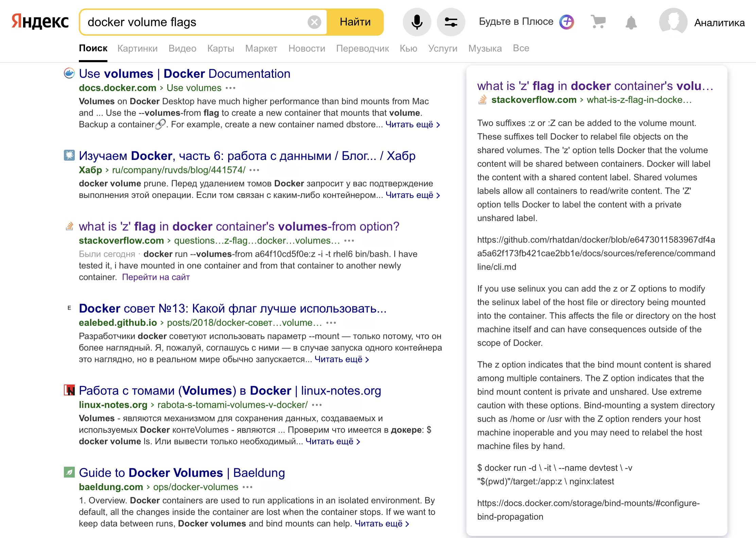The image size is (756, 538).
Task: Click the ealebed.github.io favicon letter E
Action: pyautogui.click(x=69, y=308)
